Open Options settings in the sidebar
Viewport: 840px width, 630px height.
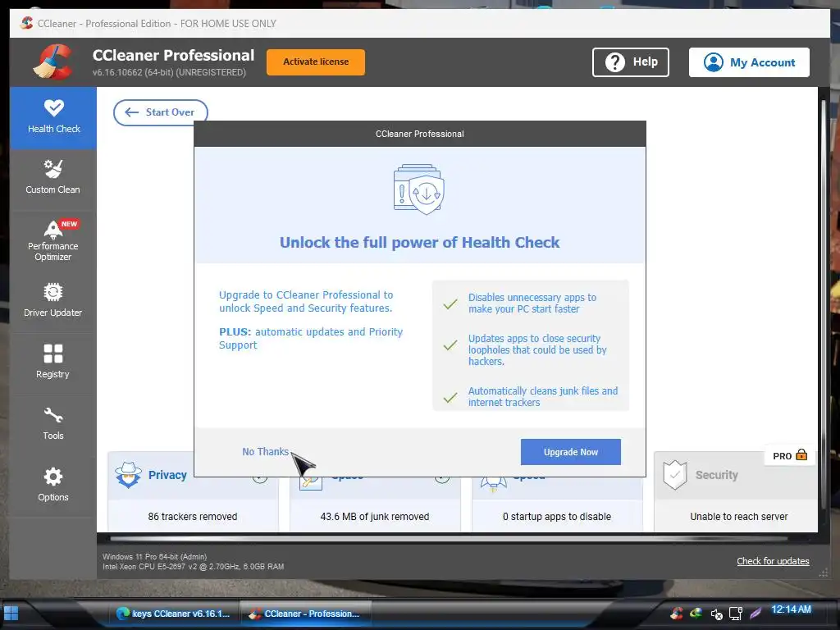(x=53, y=485)
